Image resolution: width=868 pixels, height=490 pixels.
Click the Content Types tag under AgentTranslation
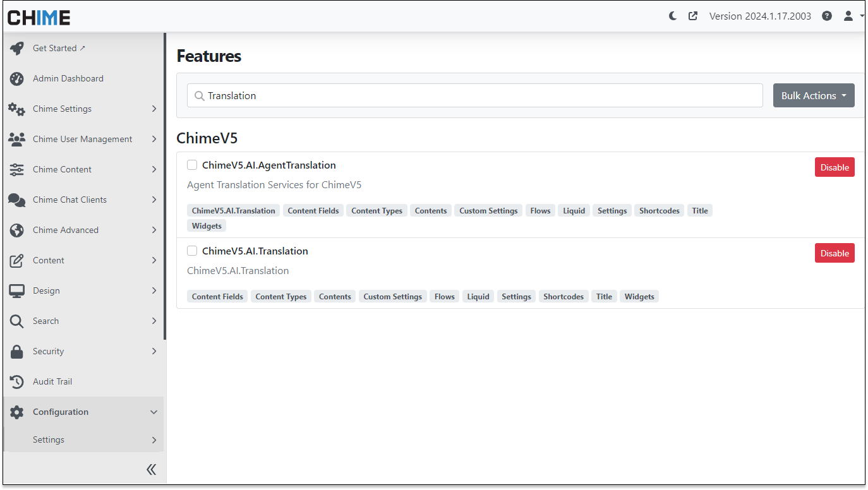click(377, 211)
